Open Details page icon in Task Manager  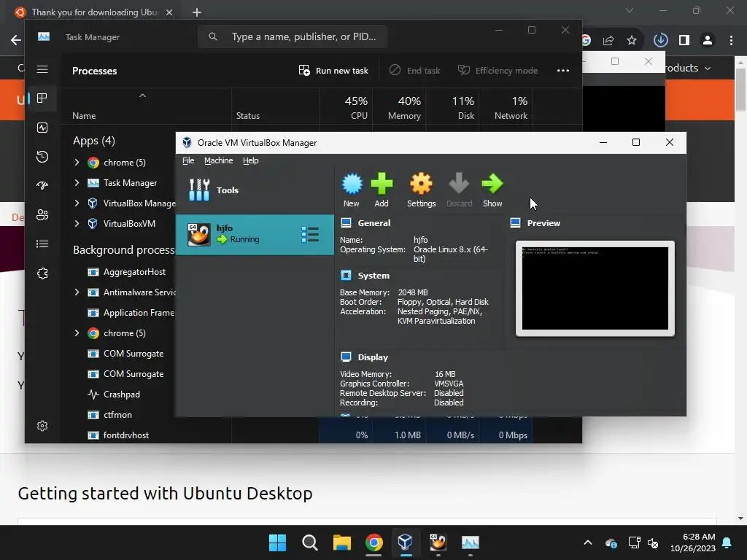(42, 244)
